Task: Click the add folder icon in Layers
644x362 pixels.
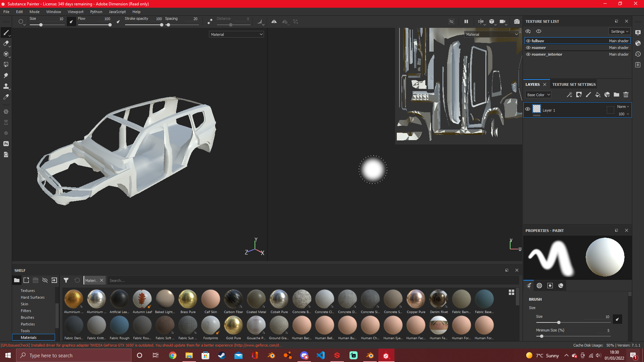Action: (616, 95)
